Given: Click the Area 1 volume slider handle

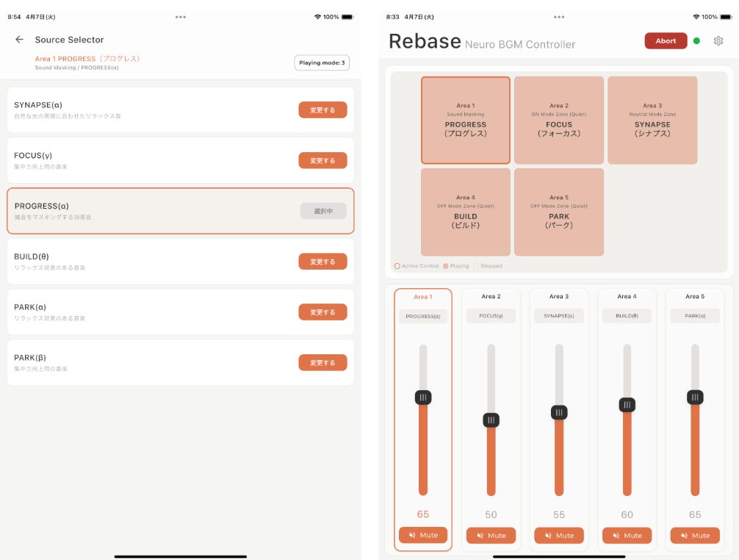Looking at the screenshot, I should pyautogui.click(x=423, y=398).
